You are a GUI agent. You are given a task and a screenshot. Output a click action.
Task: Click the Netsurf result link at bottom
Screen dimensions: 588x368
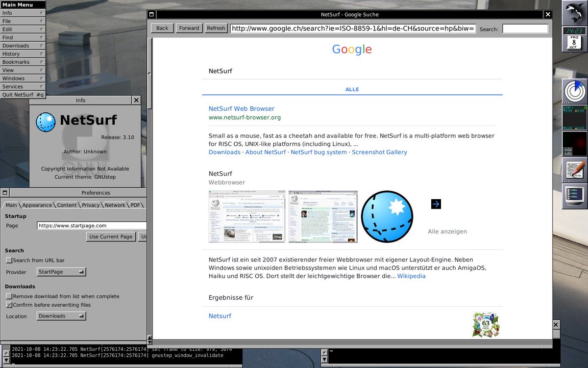(x=220, y=316)
